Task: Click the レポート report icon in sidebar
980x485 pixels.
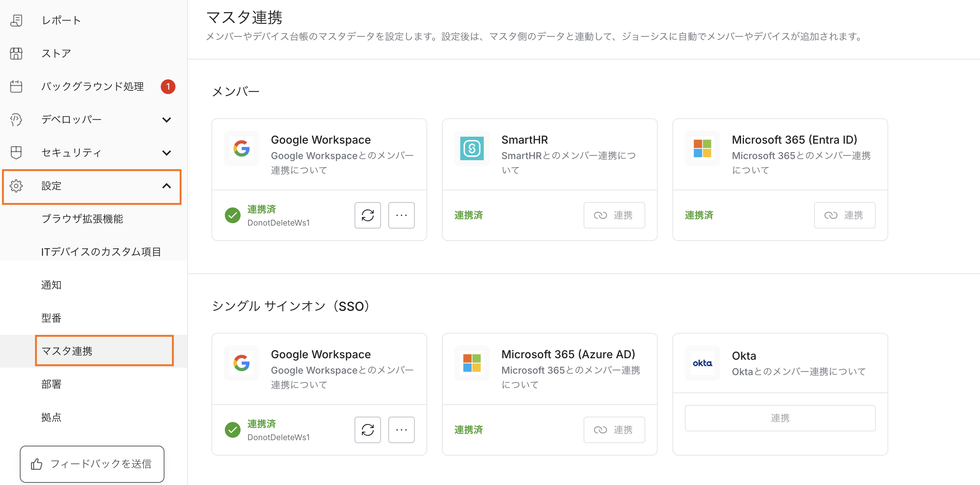Action: 16,20
